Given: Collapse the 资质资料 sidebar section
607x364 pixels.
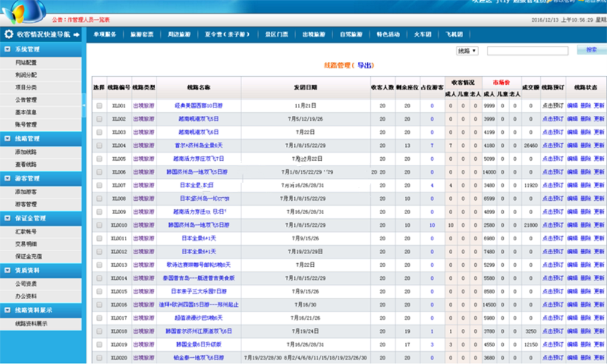Looking at the screenshot, I should pyautogui.click(x=7, y=271).
